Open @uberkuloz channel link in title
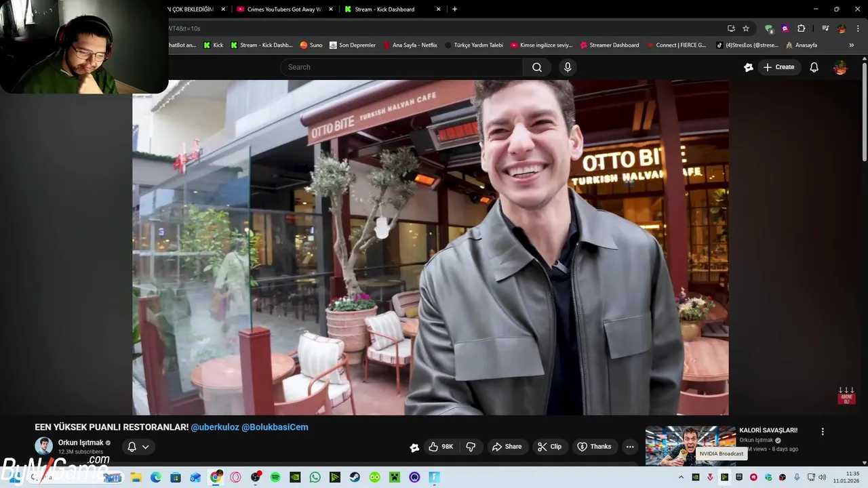 [215, 427]
